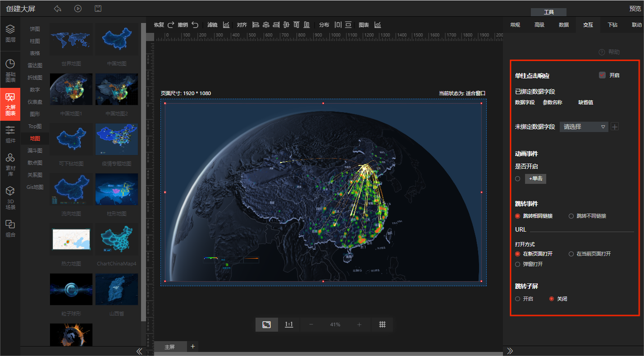Click the 图表 chart icon in toolbar
644x356 pixels.
pyautogui.click(x=378, y=25)
